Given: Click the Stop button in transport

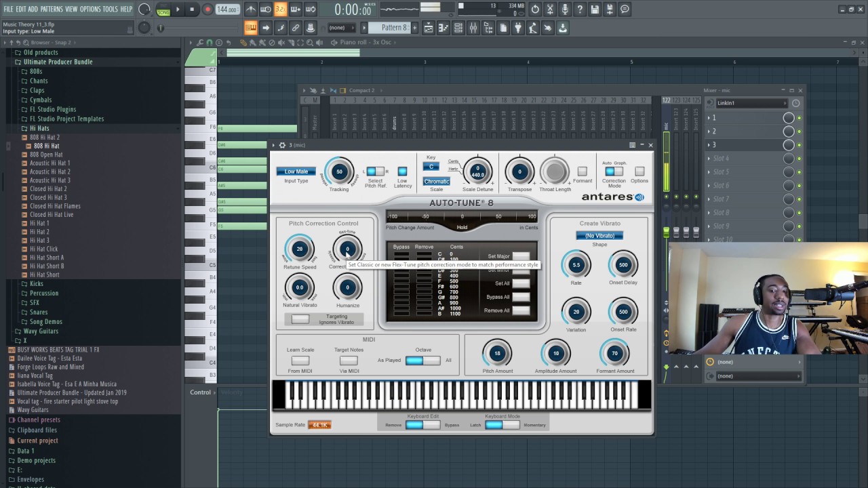Looking at the screenshot, I should [x=193, y=9].
